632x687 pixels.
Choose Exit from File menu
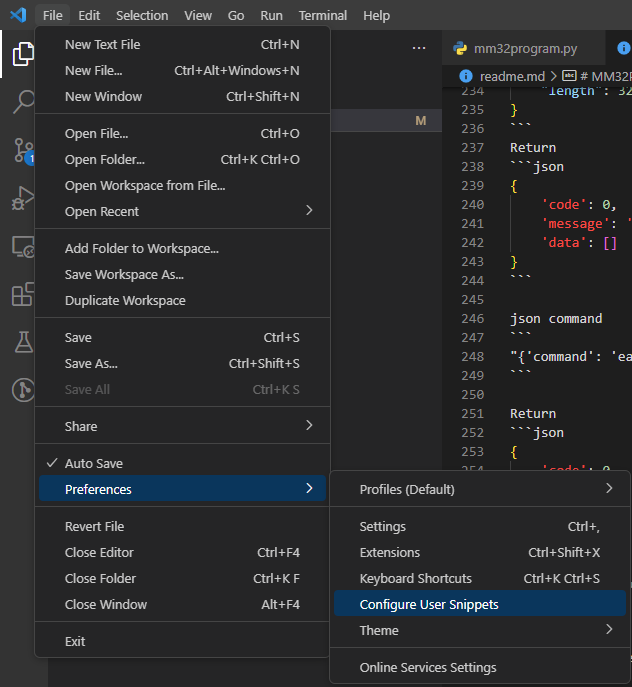click(x=182, y=641)
